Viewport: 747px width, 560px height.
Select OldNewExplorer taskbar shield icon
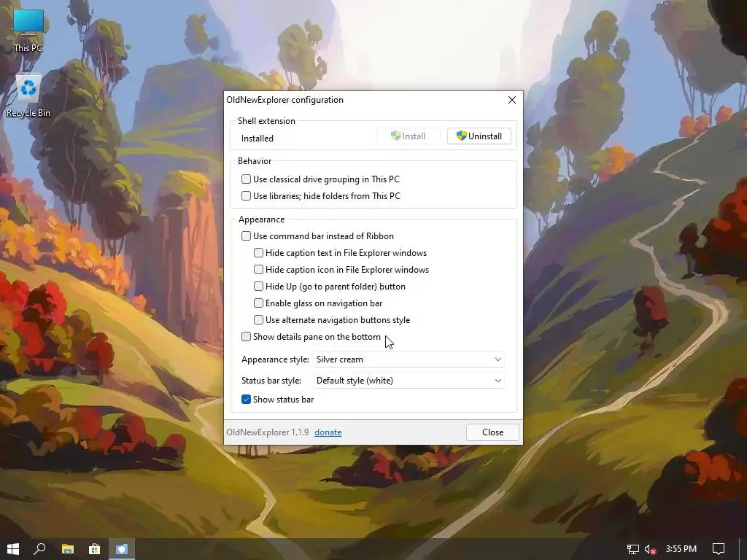click(122, 549)
